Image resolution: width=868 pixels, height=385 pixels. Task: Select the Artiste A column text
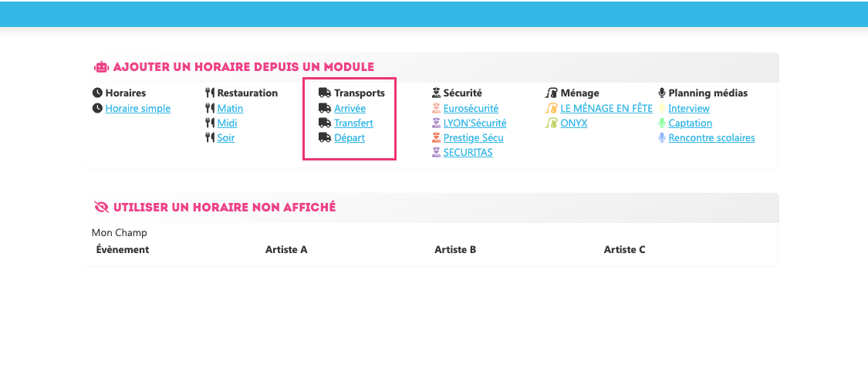tap(286, 250)
